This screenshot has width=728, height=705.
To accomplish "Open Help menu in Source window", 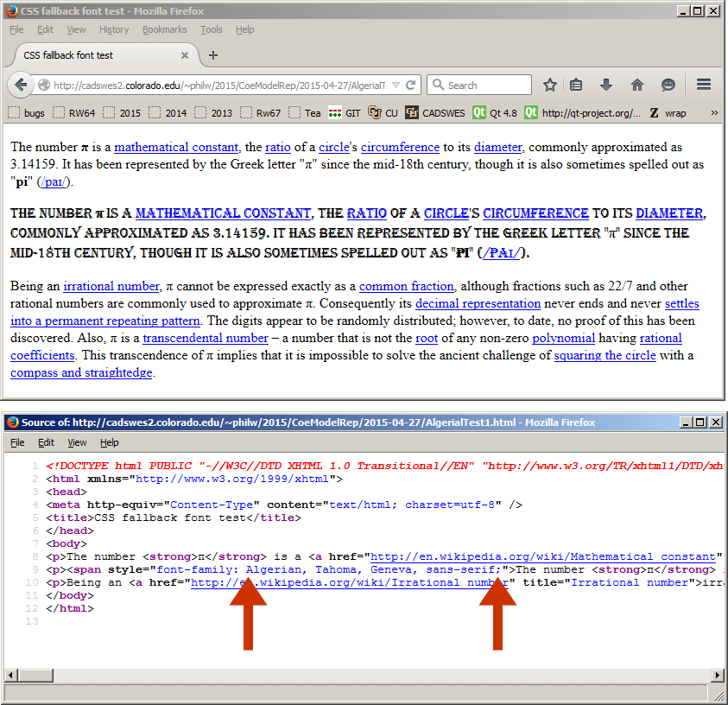I will [x=109, y=442].
